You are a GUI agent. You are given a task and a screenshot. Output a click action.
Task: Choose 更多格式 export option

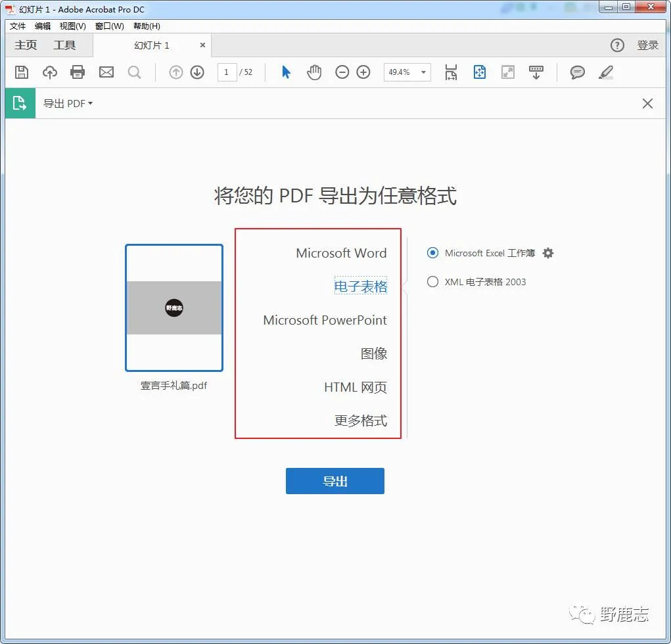(x=361, y=421)
